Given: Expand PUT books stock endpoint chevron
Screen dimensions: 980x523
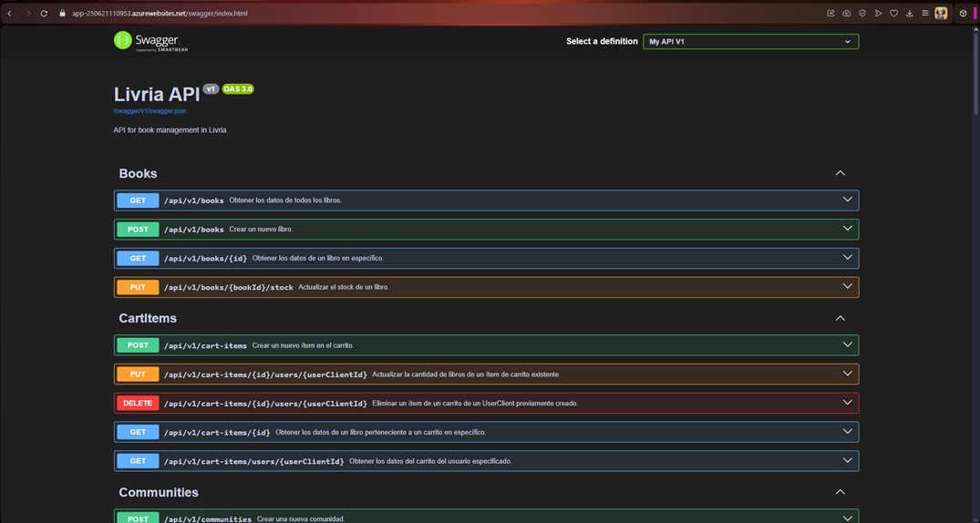Looking at the screenshot, I should pos(848,287).
